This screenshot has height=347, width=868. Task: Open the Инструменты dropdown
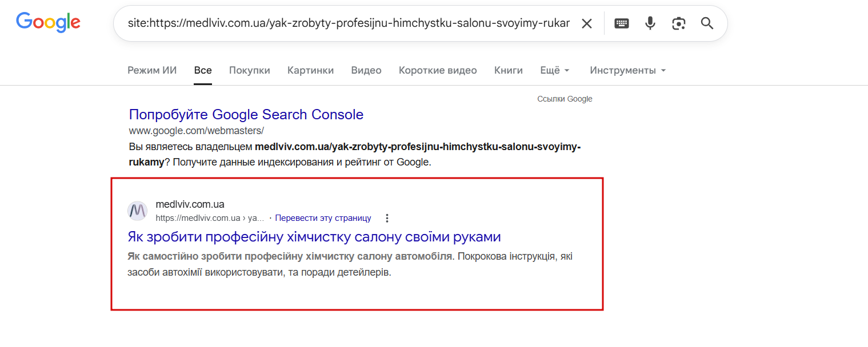[x=627, y=70]
